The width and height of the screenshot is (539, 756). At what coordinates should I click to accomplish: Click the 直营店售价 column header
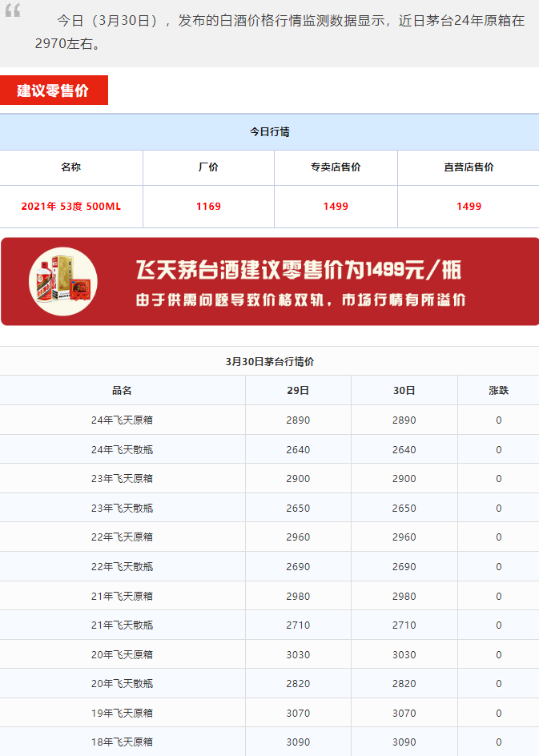pyautogui.click(x=469, y=167)
